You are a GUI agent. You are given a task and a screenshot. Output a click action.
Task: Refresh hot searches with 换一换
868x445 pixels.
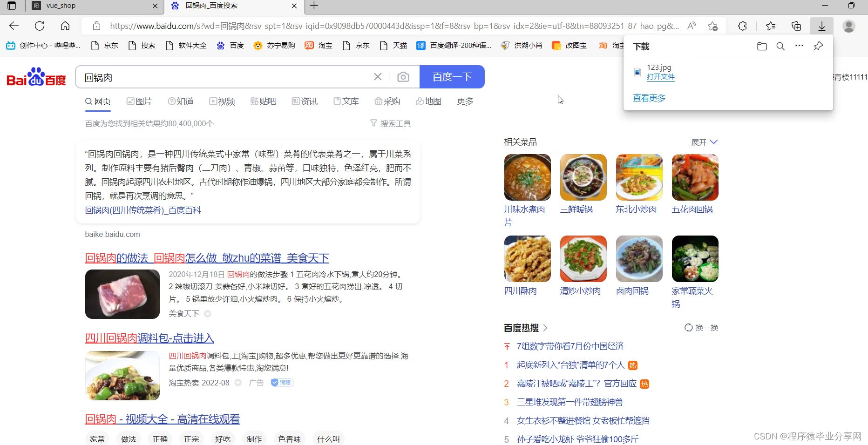(x=701, y=328)
